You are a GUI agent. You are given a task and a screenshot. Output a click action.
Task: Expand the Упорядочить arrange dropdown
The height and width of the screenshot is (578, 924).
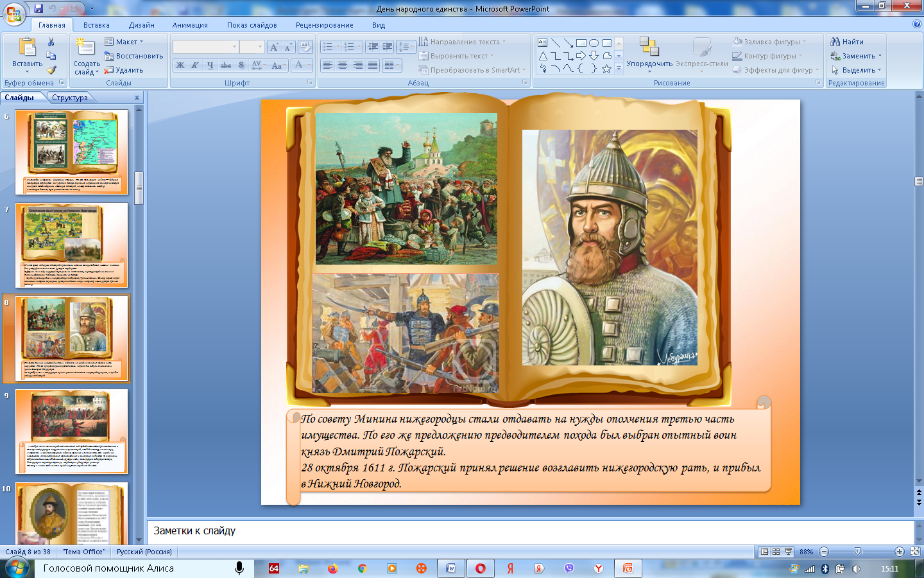coord(649,64)
